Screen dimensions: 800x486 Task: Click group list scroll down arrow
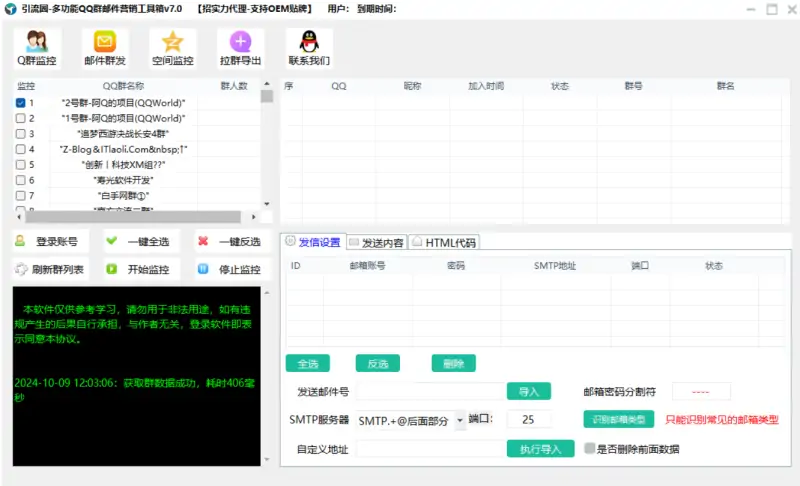pyautogui.click(x=267, y=204)
